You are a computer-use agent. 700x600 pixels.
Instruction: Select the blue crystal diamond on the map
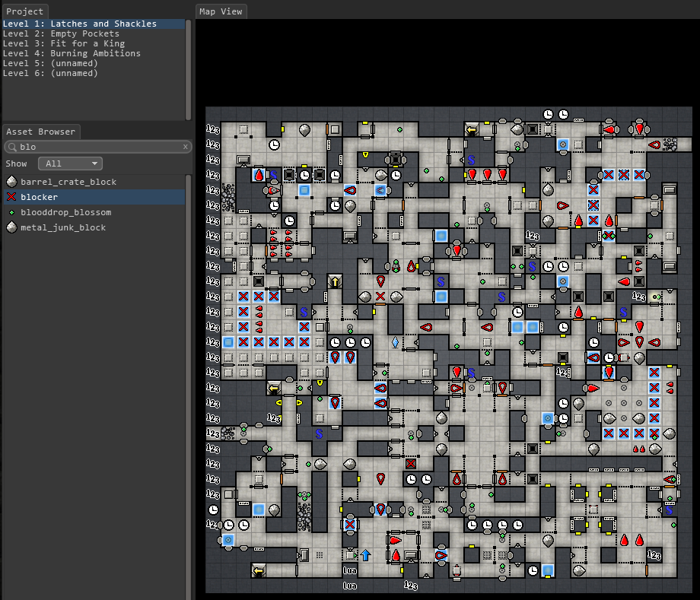click(395, 342)
